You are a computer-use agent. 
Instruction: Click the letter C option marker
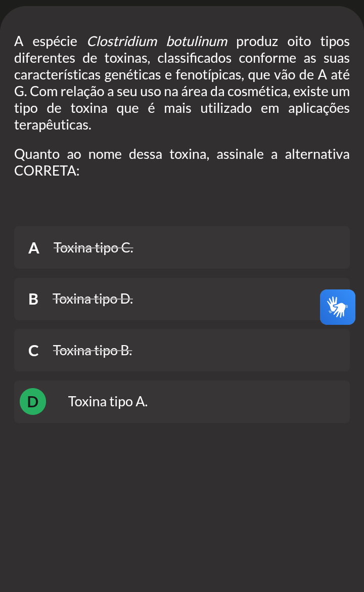click(x=33, y=350)
